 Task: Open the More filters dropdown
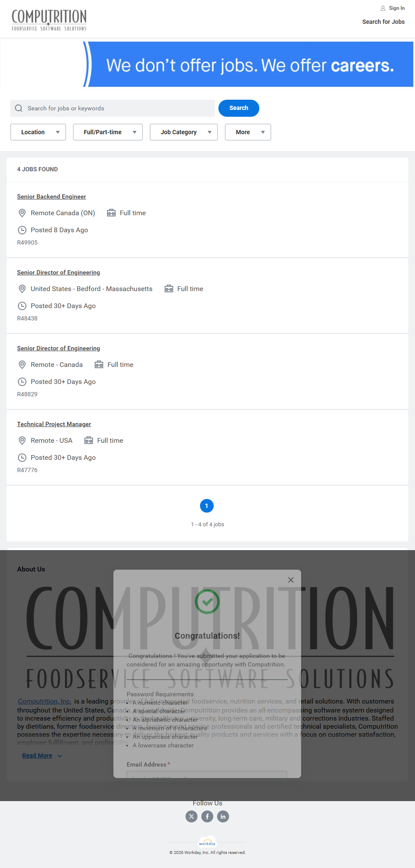247,132
